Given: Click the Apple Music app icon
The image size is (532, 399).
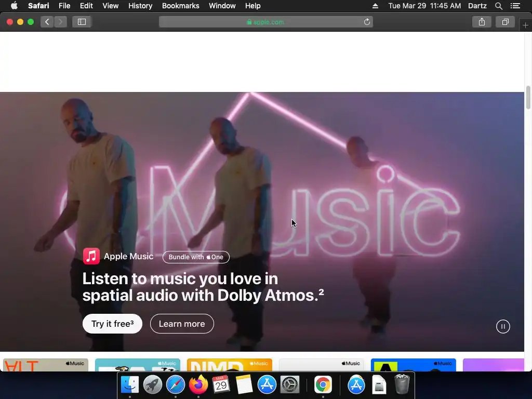Looking at the screenshot, I should [91, 256].
